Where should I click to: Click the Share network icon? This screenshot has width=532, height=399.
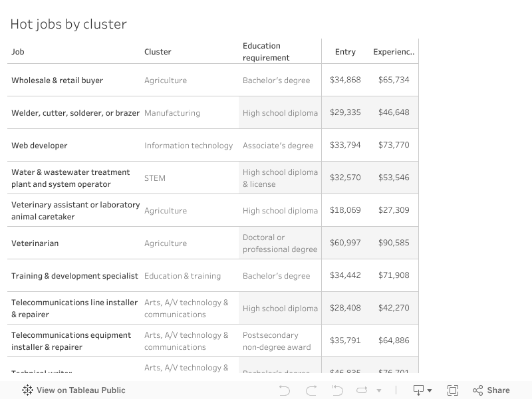[x=477, y=390]
